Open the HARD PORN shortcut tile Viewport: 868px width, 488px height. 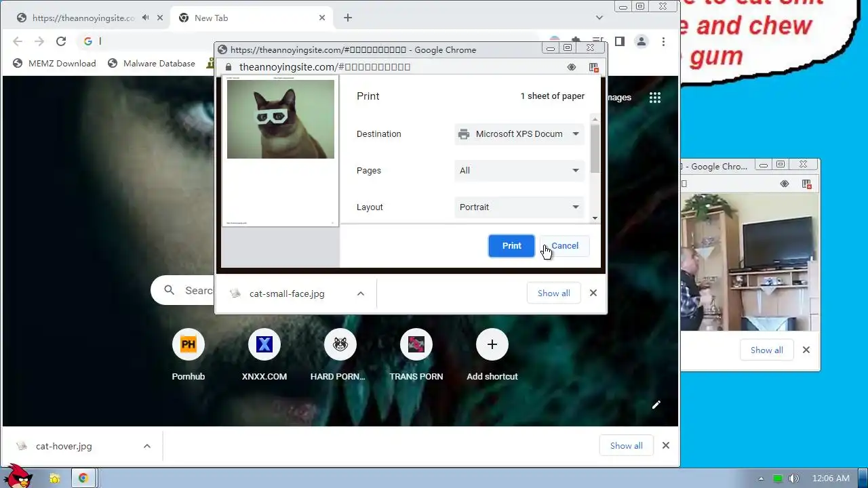click(x=340, y=354)
